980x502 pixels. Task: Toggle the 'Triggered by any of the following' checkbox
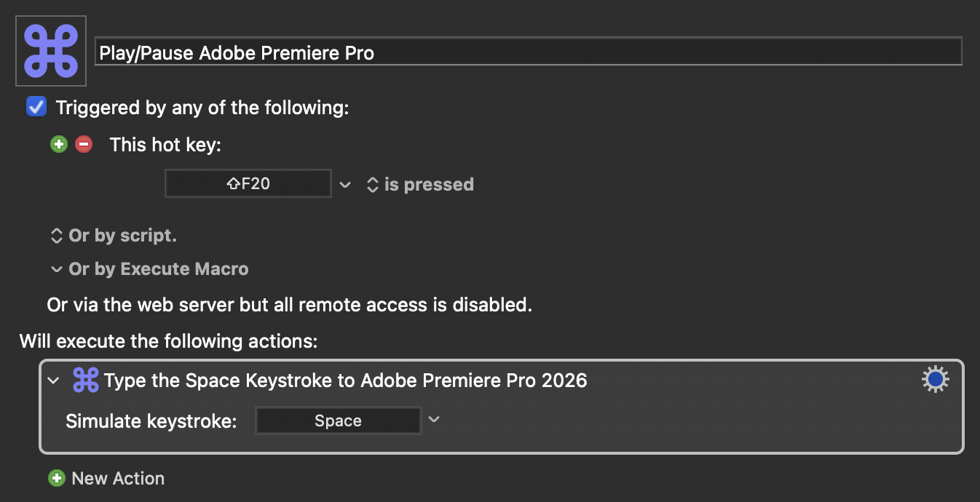(x=36, y=108)
